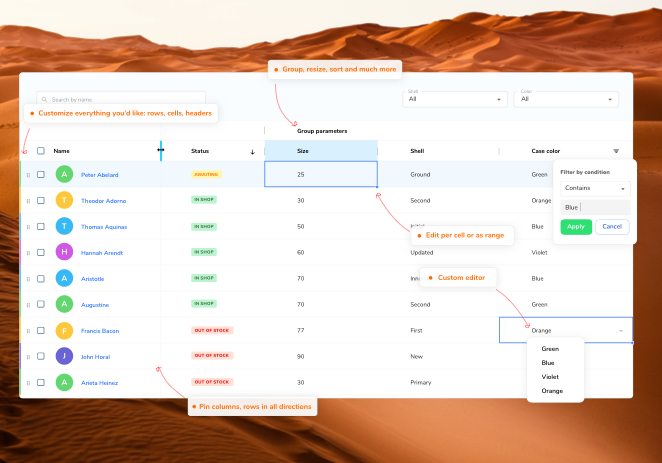Image resolution: width=662 pixels, height=463 pixels.
Task: Select the Augustine row checkbox
Action: (x=41, y=304)
